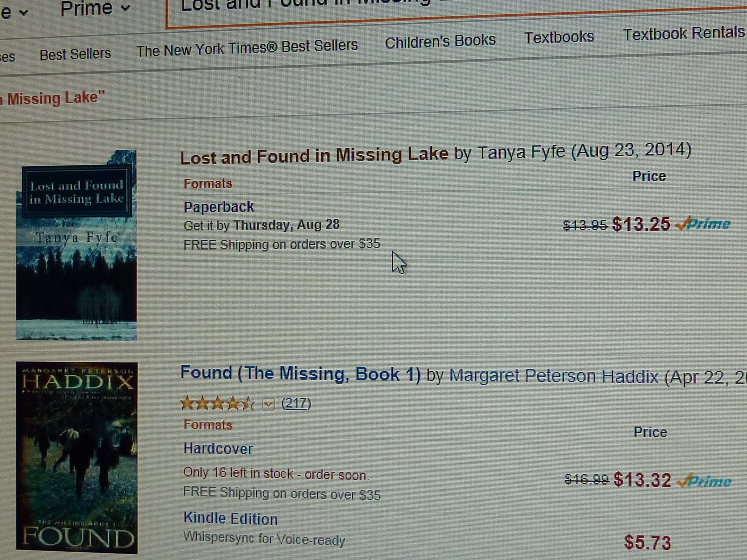747x560 pixels.
Task: Open the 217 customer reviews link
Action: pos(296,404)
